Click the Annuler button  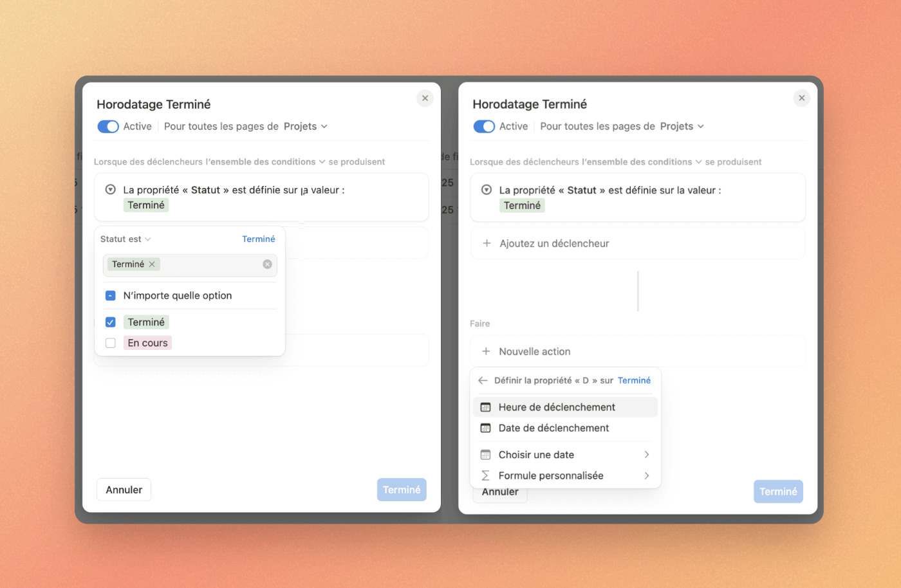[x=124, y=490]
